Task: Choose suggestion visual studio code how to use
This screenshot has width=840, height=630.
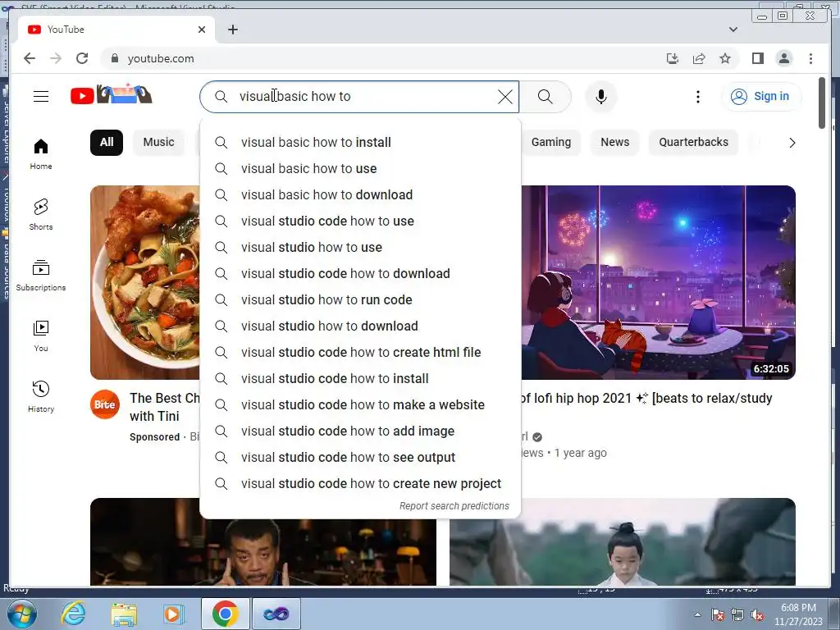Action: (x=360, y=221)
